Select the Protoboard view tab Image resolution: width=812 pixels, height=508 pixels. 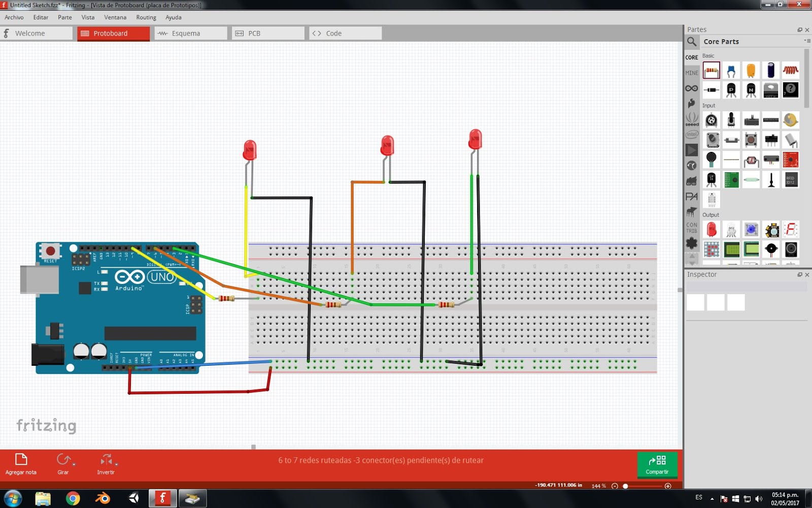[x=114, y=34]
